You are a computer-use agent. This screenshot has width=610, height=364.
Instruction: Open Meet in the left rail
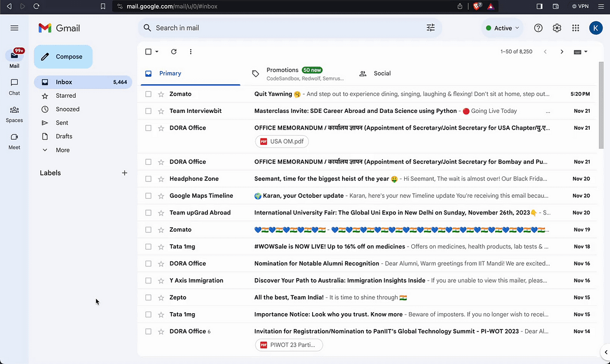(x=14, y=141)
